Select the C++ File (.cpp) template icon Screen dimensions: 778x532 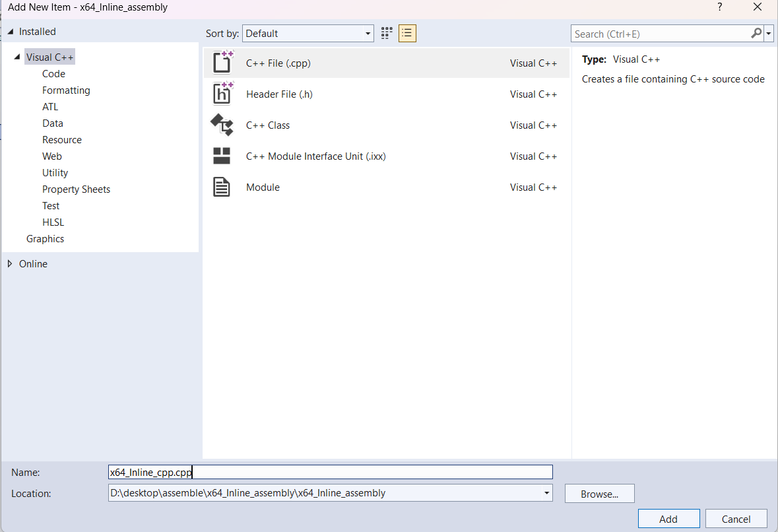coord(222,62)
